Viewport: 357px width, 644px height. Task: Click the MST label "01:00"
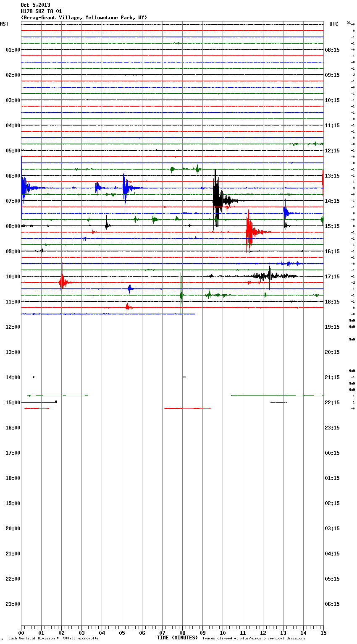point(13,50)
